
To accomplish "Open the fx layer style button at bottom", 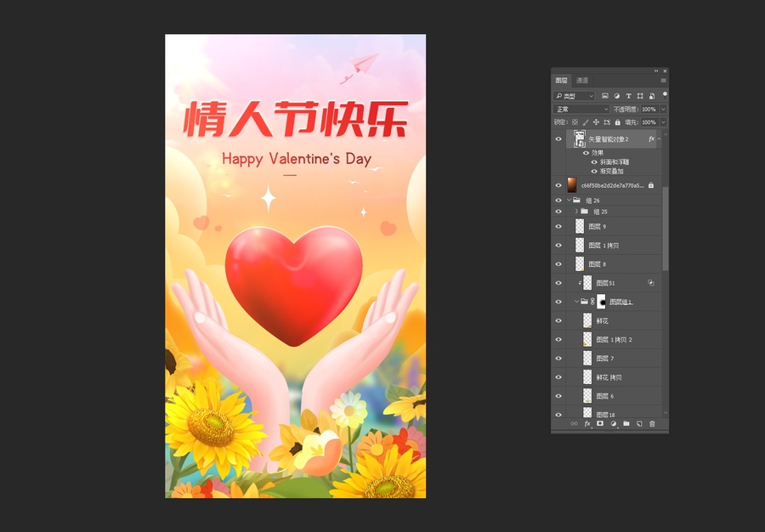I will coord(587,424).
